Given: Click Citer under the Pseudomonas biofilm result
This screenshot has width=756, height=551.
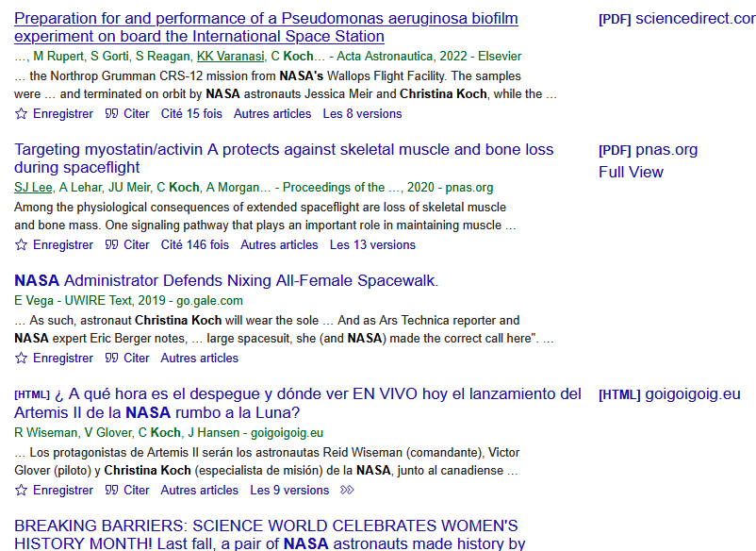Looking at the screenshot, I should click(137, 114).
